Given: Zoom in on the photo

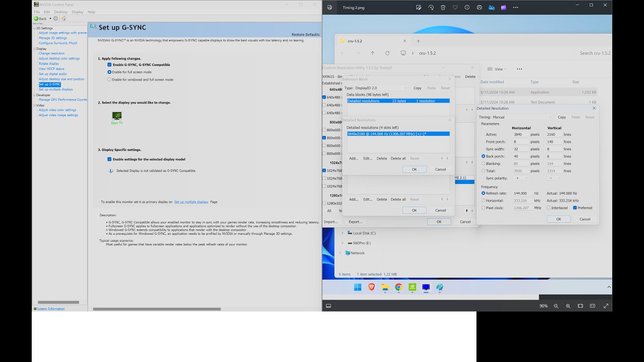Looking at the screenshot, I should [568, 306].
